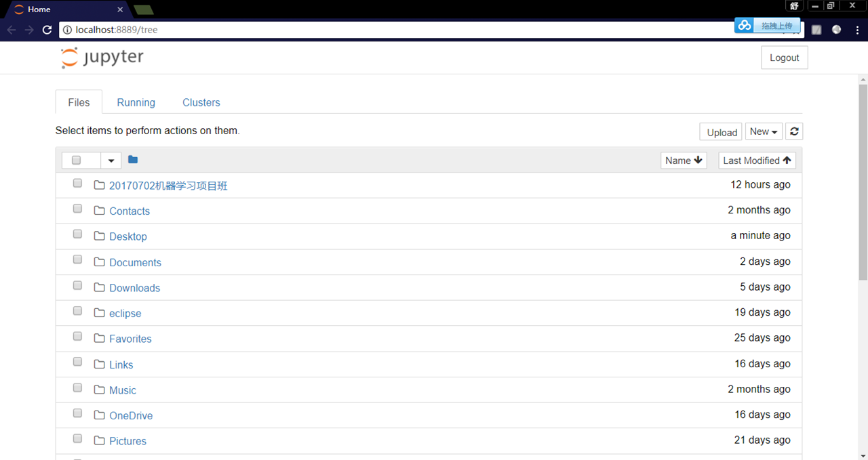Image resolution: width=868 pixels, height=460 pixels.
Task: Click folder icon beside eclipse
Action: click(100, 313)
